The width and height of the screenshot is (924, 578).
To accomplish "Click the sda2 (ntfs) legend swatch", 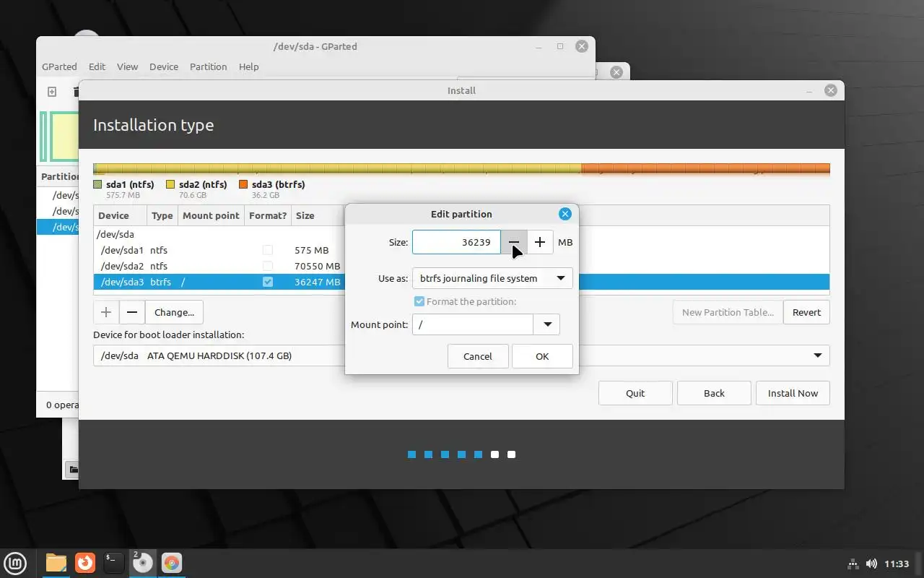I will coord(170,184).
